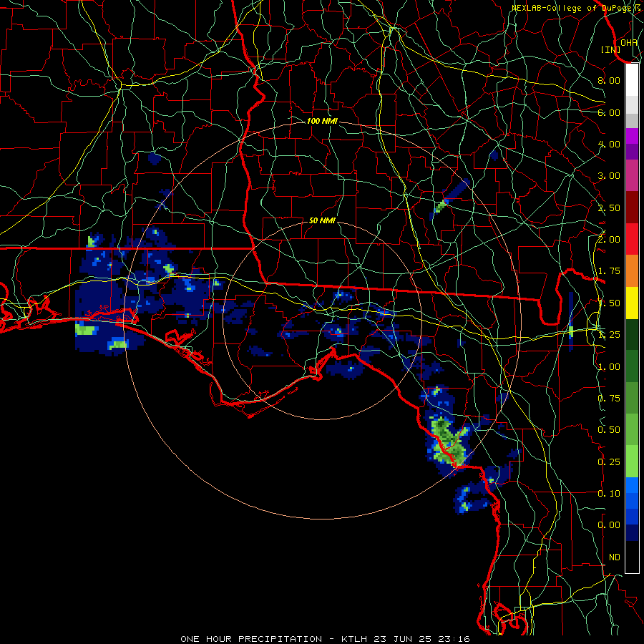Click the 0.50 legend value
The image size is (644, 644).
(609, 430)
